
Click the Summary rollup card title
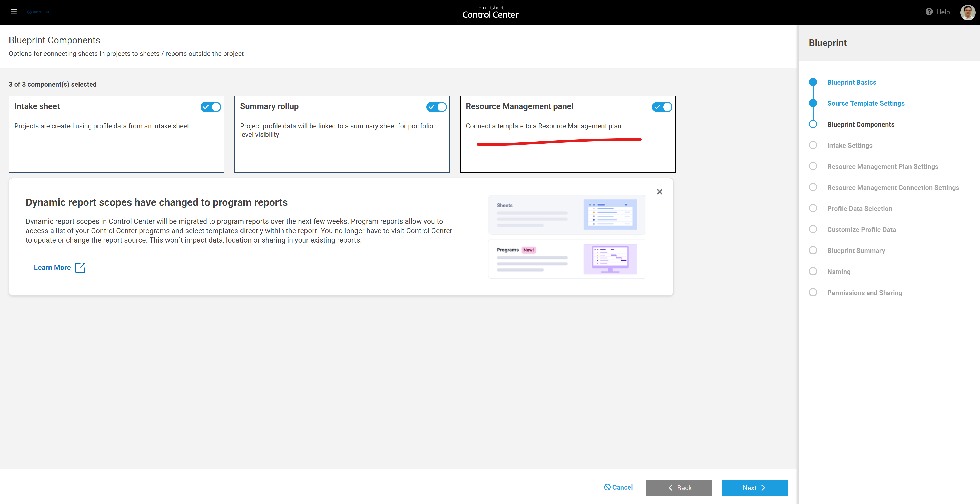[269, 106]
